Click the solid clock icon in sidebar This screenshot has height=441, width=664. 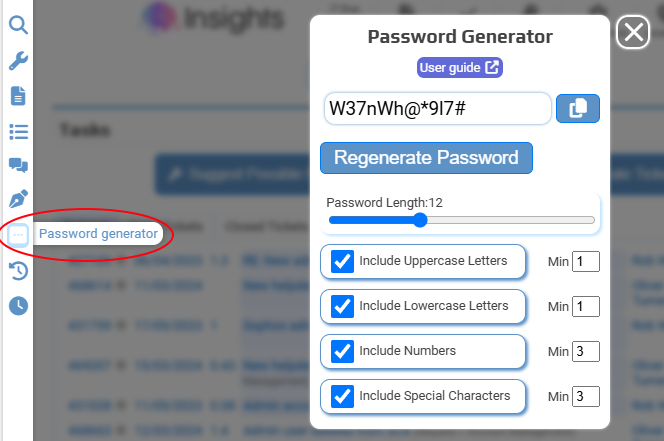click(x=18, y=305)
